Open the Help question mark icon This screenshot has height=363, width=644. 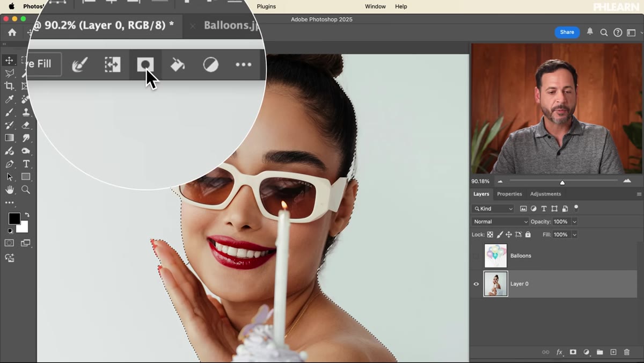tap(618, 32)
